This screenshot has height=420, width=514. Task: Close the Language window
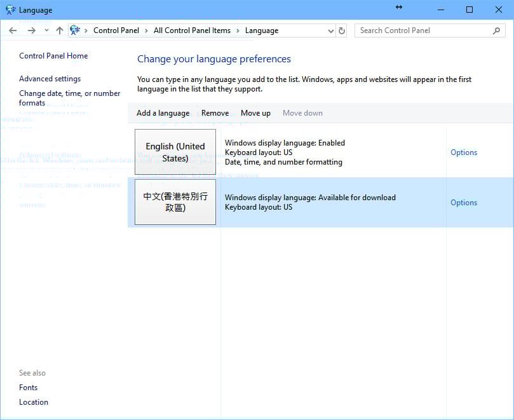coord(499,10)
